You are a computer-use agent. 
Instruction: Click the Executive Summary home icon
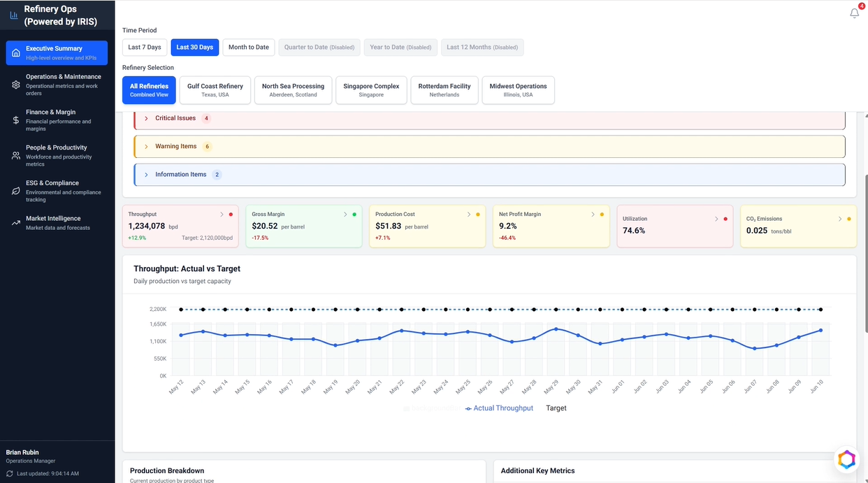[x=16, y=53]
